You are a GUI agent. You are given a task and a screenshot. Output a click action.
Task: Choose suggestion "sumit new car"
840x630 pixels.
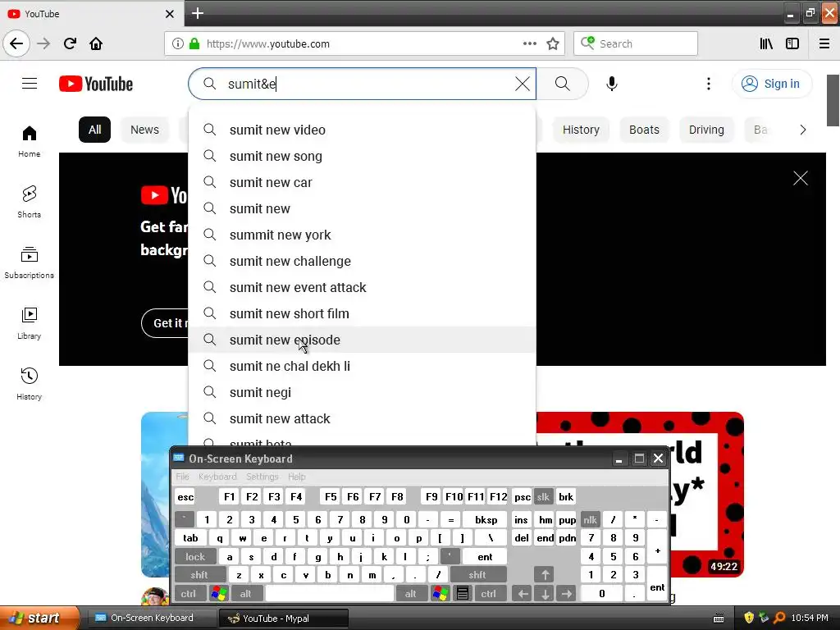(362, 182)
